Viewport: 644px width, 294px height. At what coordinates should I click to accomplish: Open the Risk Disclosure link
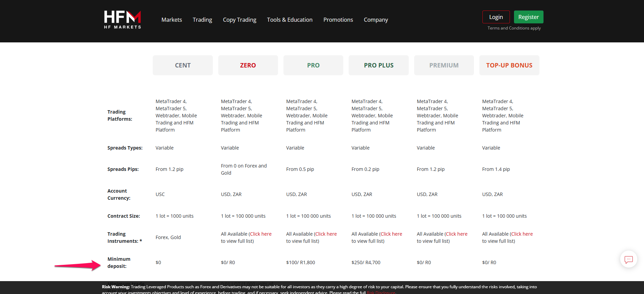point(381,292)
